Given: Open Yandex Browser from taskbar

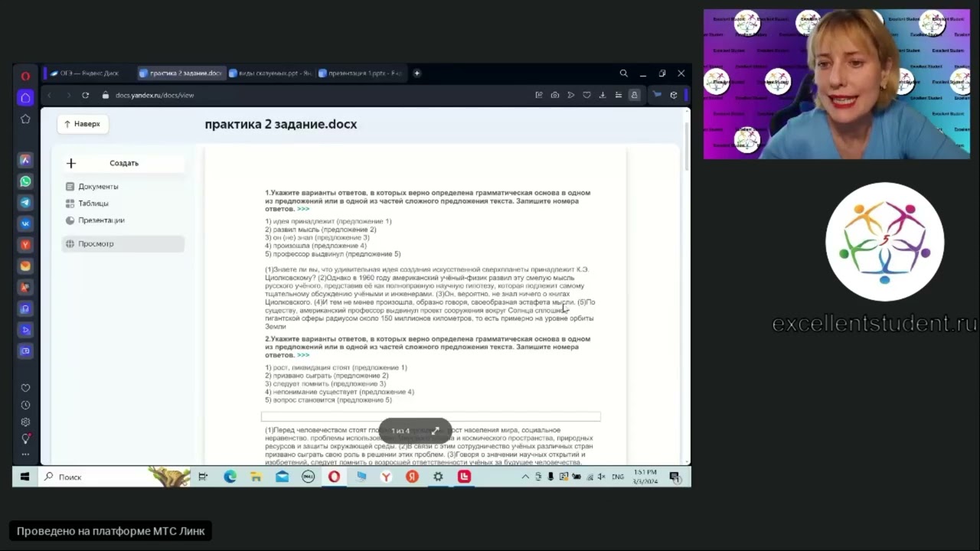Looking at the screenshot, I should [x=386, y=477].
